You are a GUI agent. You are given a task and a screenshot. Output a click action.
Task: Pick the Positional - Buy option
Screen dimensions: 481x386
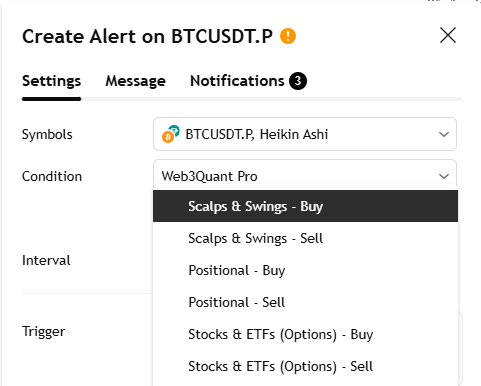click(x=305, y=270)
